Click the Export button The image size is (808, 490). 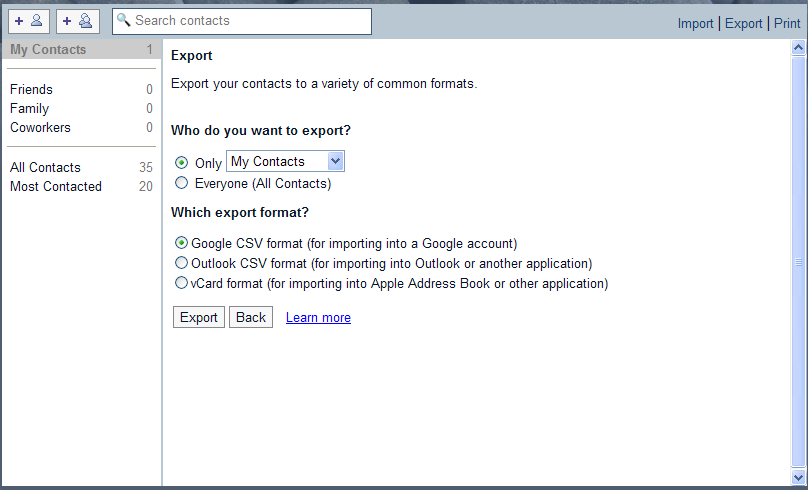click(199, 317)
